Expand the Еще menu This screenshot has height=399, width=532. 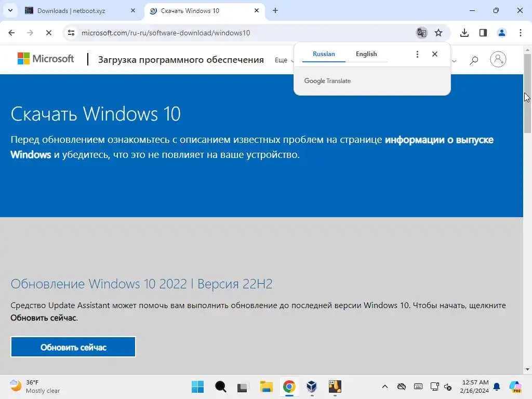(284, 60)
